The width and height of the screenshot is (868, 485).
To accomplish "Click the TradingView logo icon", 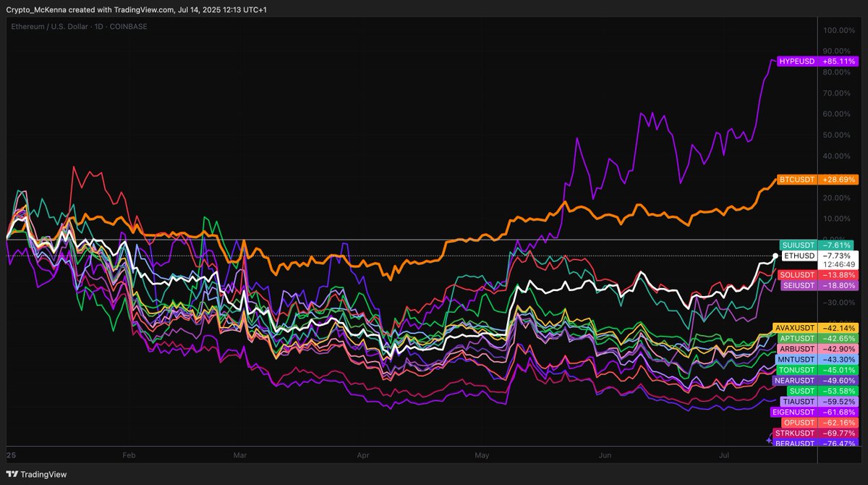I will (12, 474).
